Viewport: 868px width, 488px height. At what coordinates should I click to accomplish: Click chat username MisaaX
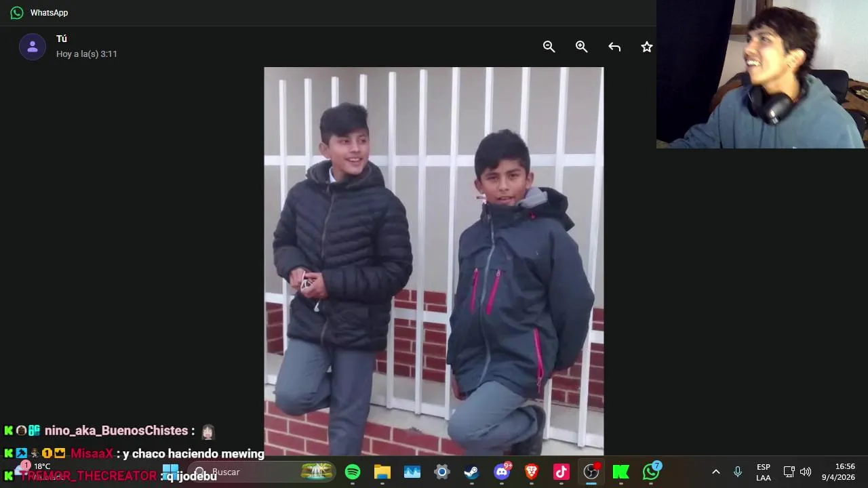92,453
